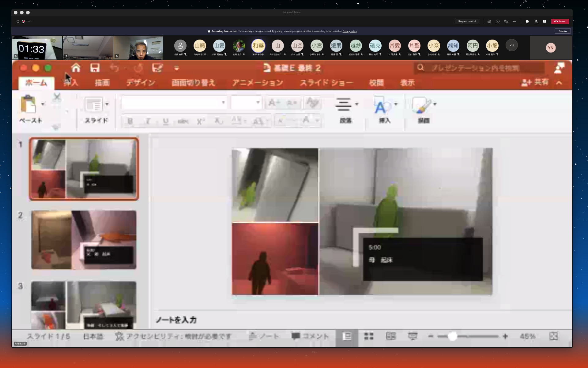Switch to the デザイン ribbon tab
This screenshot has height=368, width=588.
click(x=141, y=82)
